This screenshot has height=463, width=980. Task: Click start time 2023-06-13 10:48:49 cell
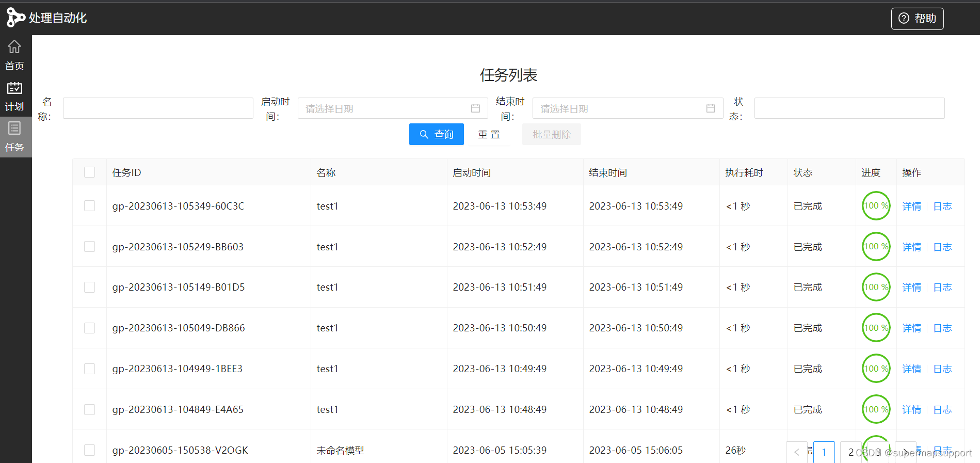500,409
